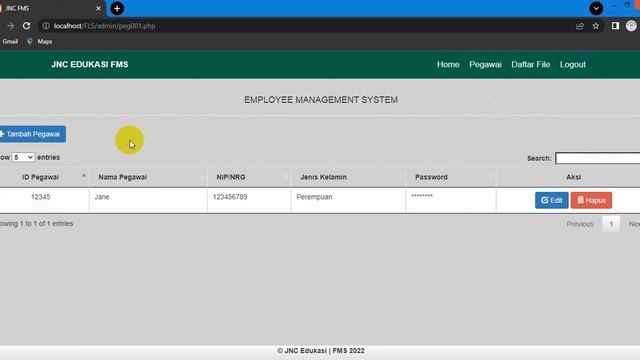640x360 pixels.
Task: Sort by Nama Pegawai column
Action: point(148,177)
